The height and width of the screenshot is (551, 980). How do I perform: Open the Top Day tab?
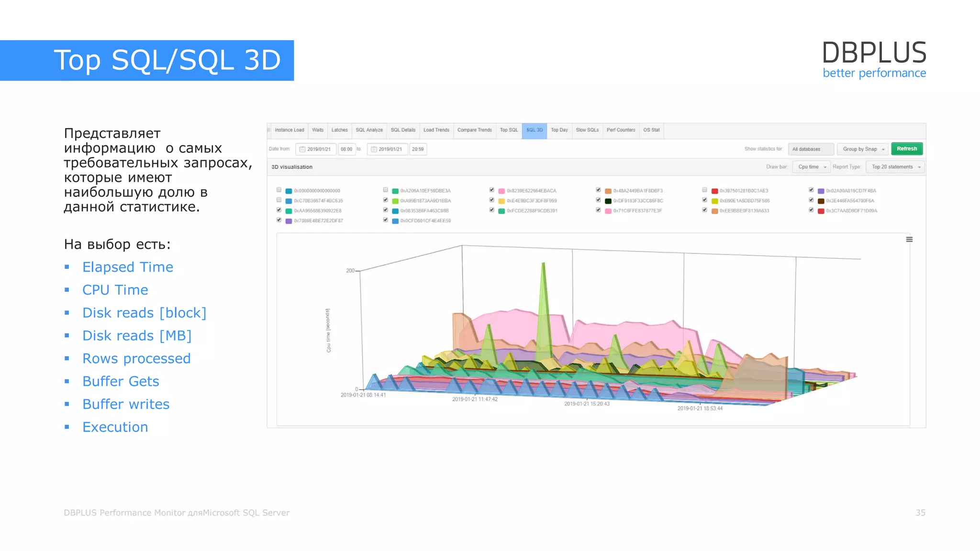click(559, 130)
